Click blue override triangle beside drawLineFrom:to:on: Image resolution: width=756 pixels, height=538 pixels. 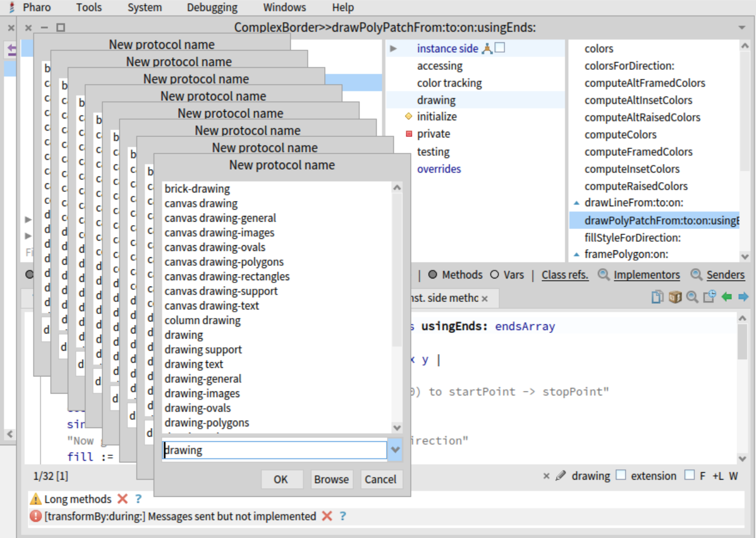[x=576, y=203]
